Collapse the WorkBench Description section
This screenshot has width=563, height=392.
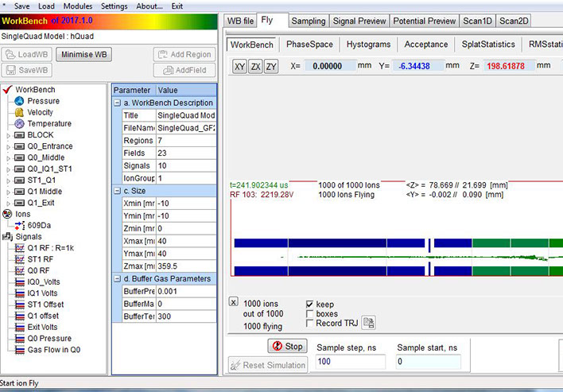(118, 103)
